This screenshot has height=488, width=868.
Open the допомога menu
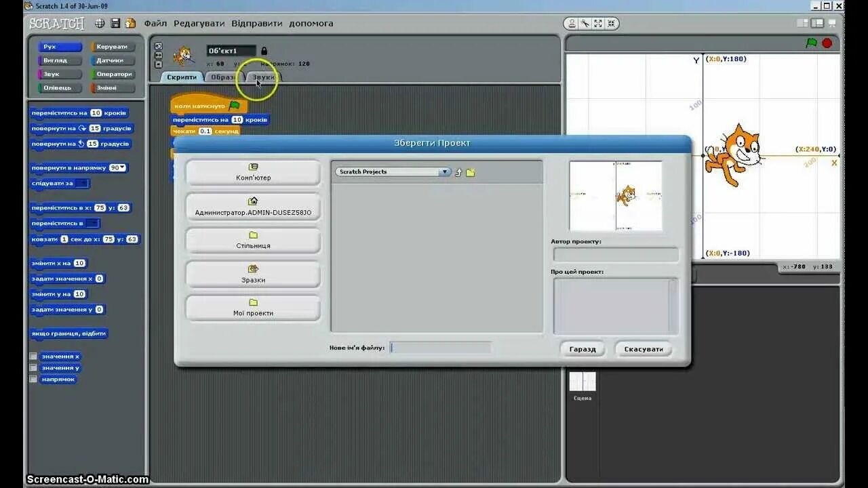(x=311, y=23)
